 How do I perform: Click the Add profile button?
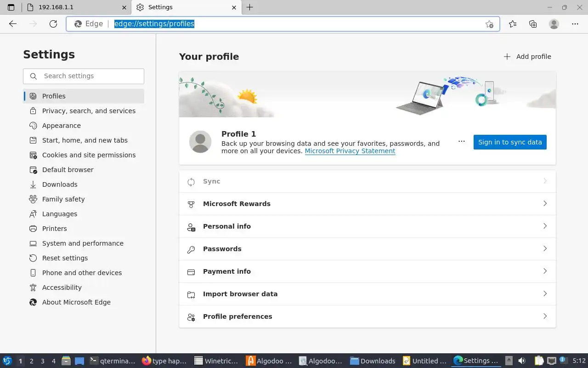pos(527,57)
